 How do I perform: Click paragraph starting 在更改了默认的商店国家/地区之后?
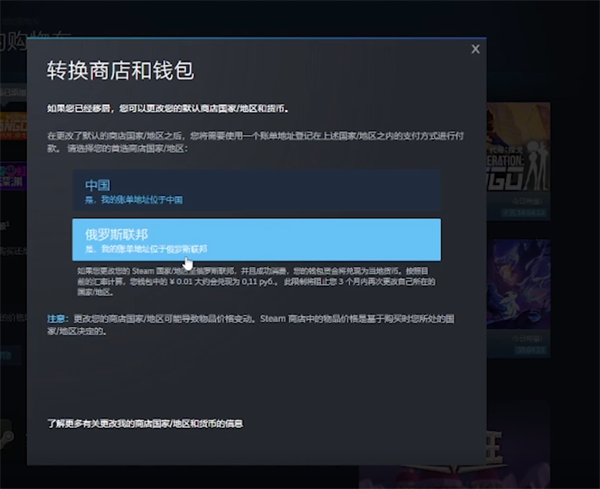pos(256,142)
